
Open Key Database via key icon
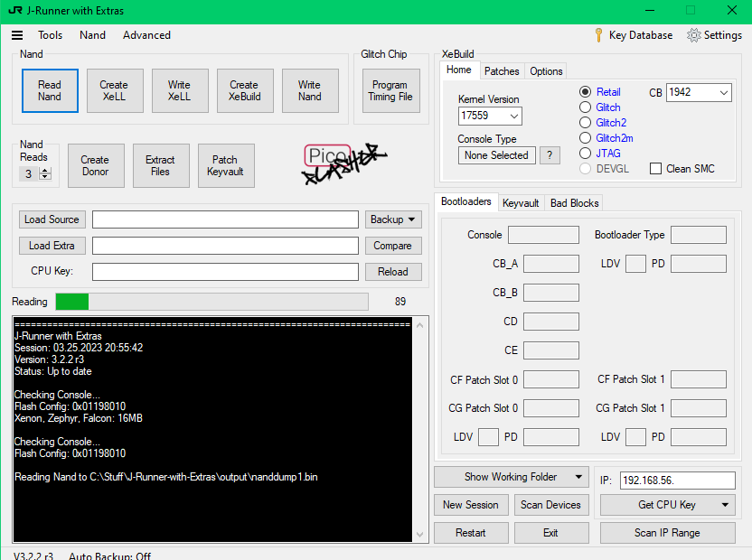[598, 35]
